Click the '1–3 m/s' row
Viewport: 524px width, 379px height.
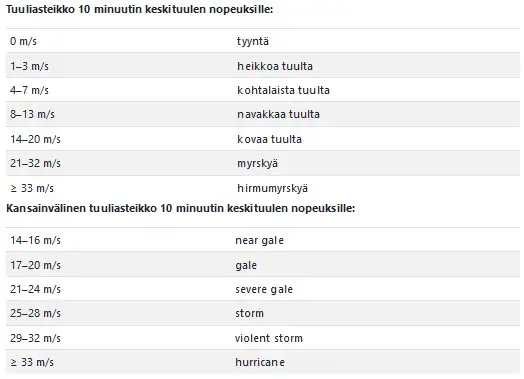(263, 66)
